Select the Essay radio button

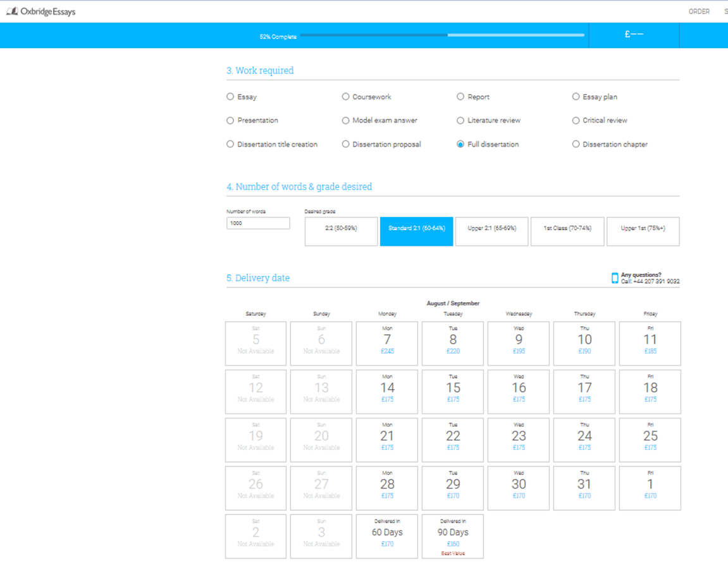click(230, 97)
